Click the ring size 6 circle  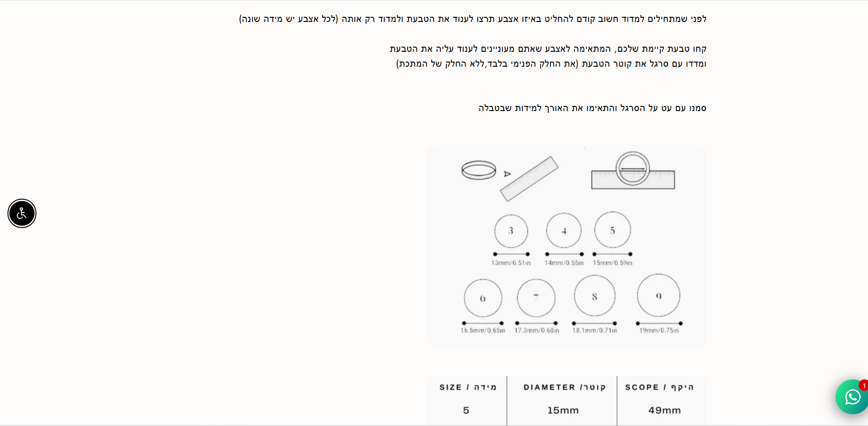point(483,298)
